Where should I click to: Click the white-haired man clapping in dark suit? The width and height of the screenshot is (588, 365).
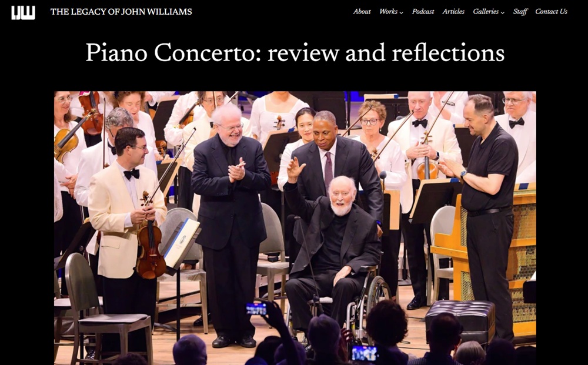click(230, 225)
